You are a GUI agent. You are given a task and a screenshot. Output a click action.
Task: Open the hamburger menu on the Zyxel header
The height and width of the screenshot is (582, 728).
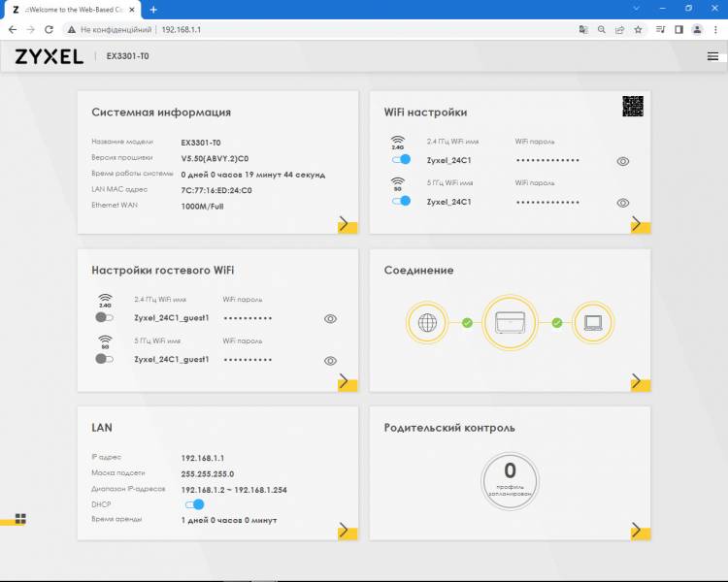pos(712,56)
